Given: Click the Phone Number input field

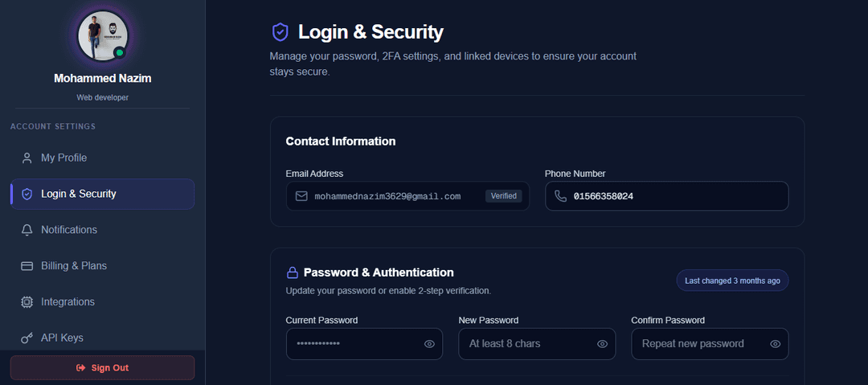Looking at the screenshot, I should point(675,196).
